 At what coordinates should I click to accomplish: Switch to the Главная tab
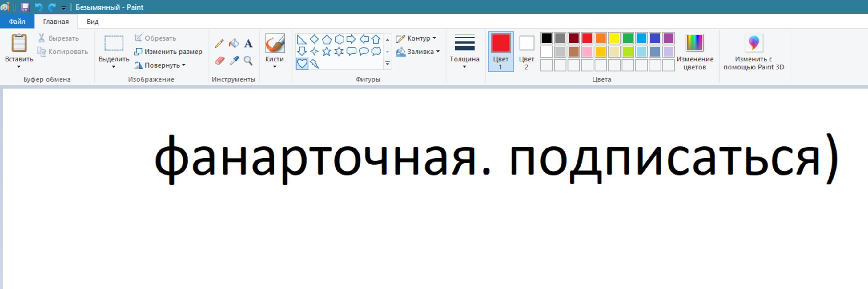pyautogui.click(x=56, y=22)
